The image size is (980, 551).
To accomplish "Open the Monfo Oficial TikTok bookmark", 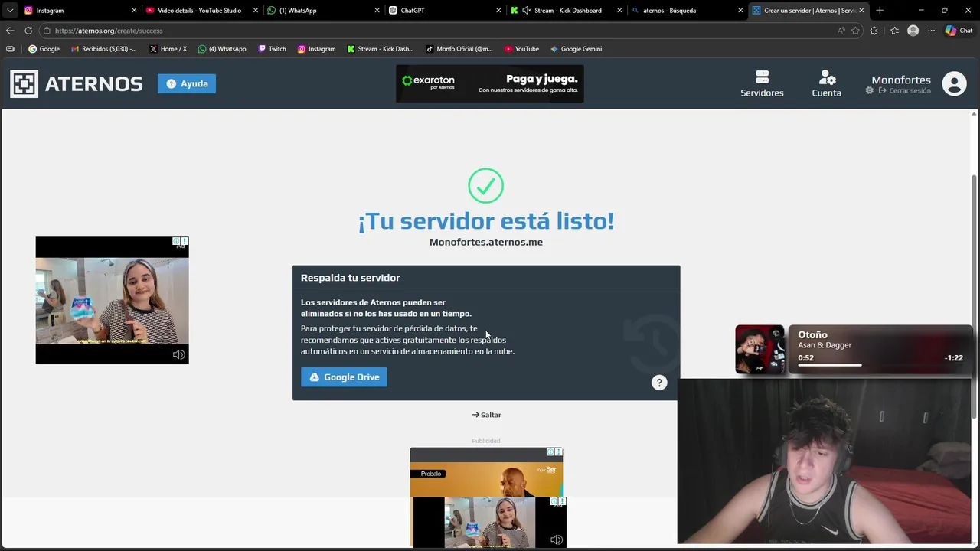I will point(459,49).
